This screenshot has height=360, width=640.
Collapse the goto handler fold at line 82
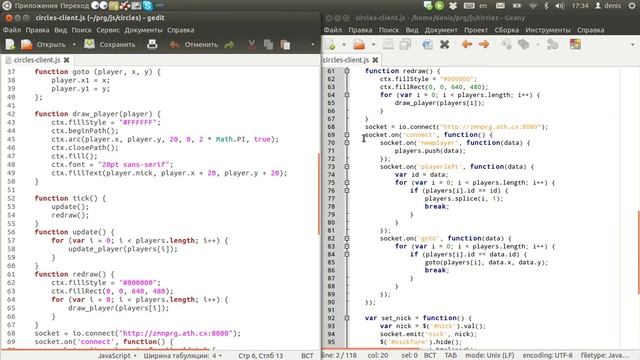click(x=347, y=238)
